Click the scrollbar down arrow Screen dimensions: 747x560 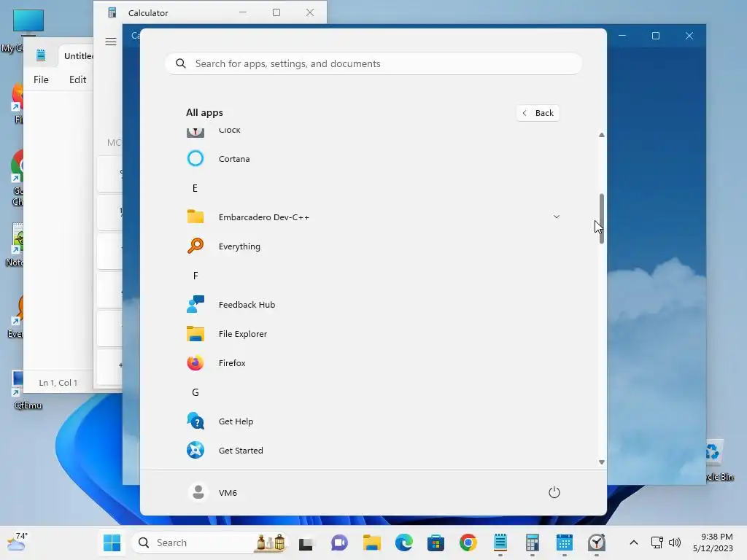(602, 462)
